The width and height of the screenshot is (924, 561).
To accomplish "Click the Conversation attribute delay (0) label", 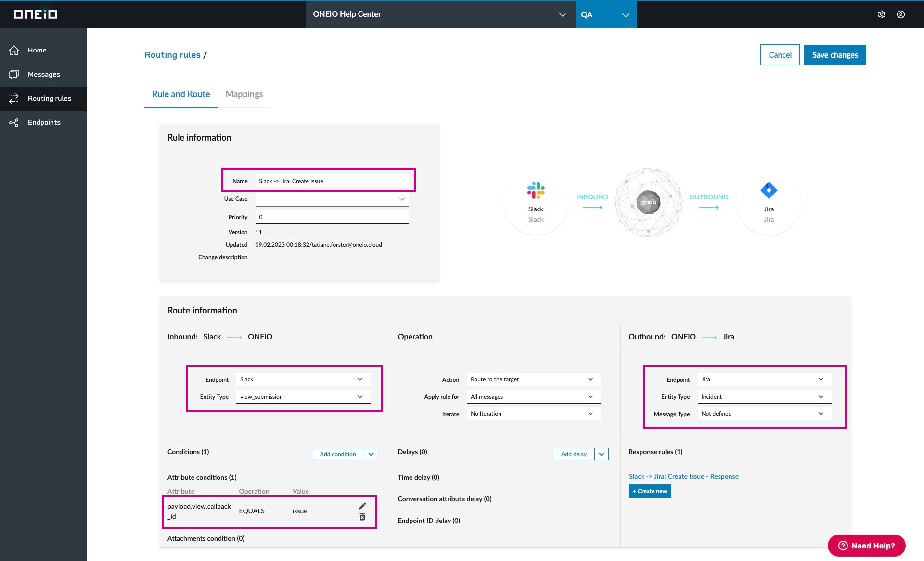I will [x=445, y=499].
